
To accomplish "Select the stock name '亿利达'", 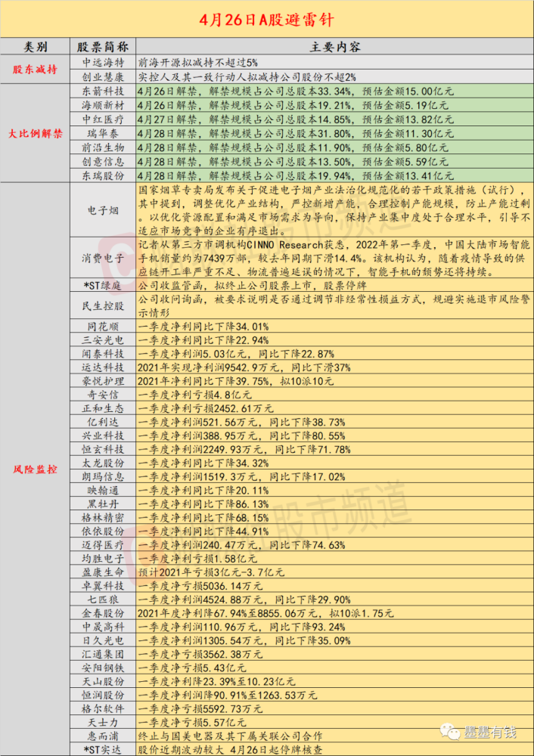I will tap(103, 422).
